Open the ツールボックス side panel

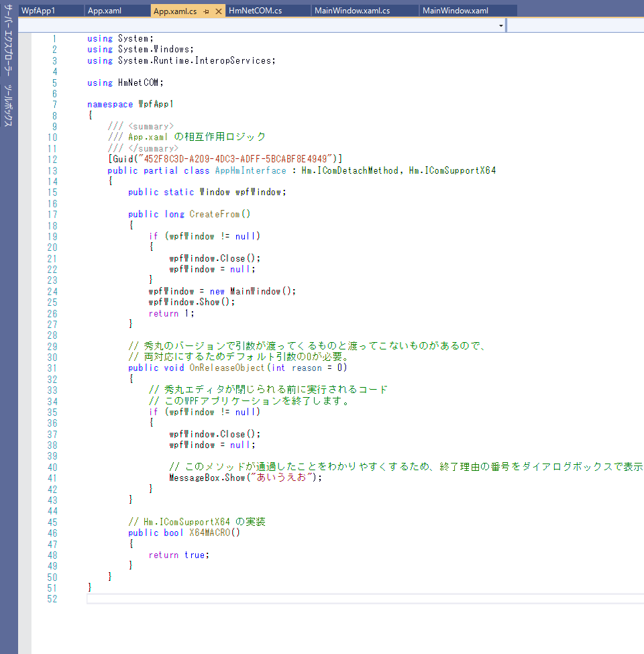[x=8, y=106]
